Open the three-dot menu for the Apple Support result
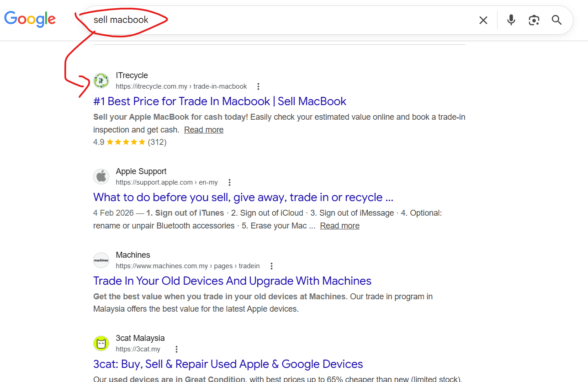This screenshot has width=588, height=382. 229,182
